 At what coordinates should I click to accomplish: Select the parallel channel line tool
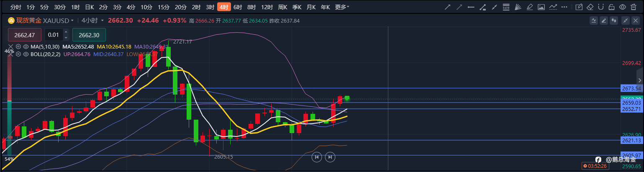tap(494, 7)
